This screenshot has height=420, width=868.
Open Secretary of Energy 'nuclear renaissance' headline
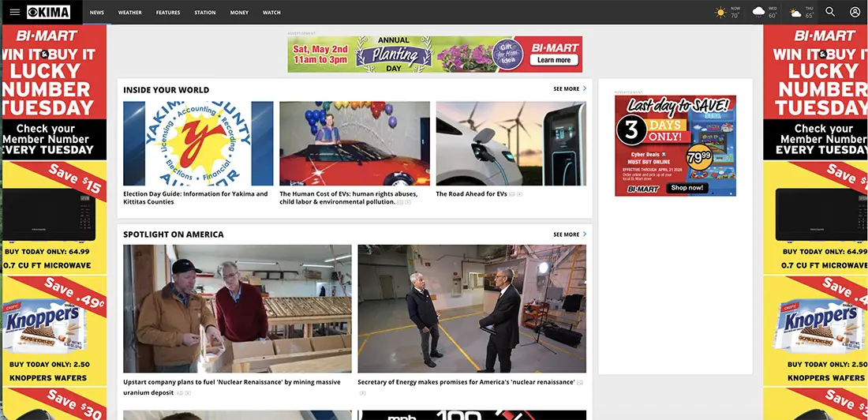click(x=466, y=382)
